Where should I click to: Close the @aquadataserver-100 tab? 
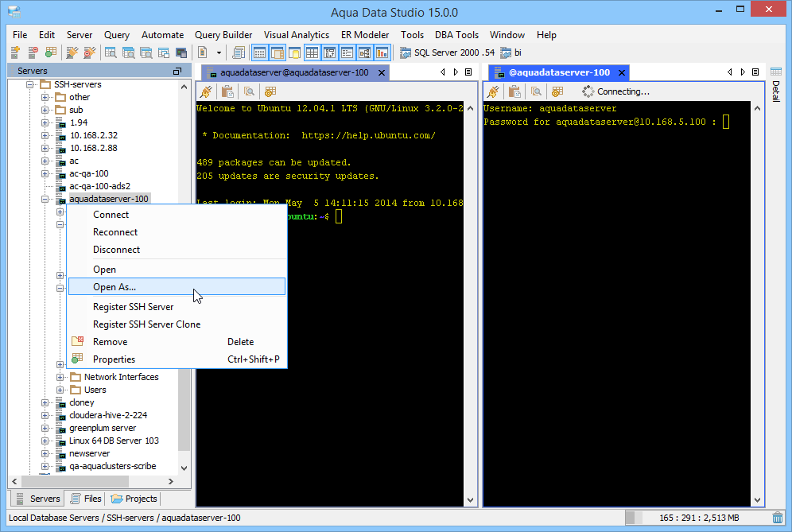click(622, 72)
